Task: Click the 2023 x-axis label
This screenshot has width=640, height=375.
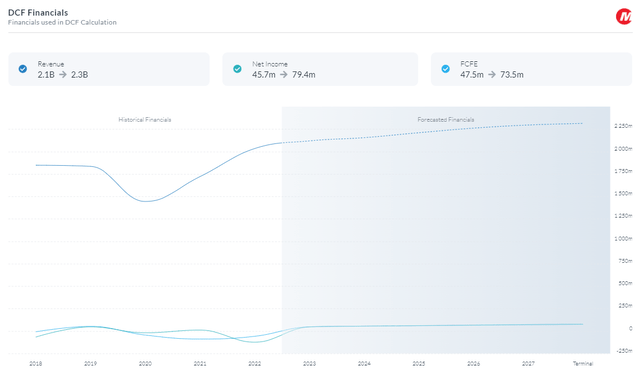Action: pyautogui.click(x=309, y=364)
